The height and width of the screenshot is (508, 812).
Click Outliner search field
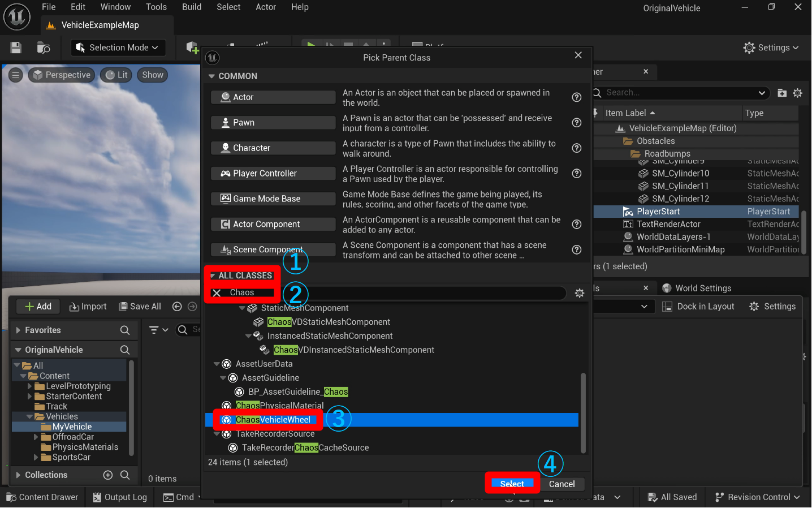point(681,93)
